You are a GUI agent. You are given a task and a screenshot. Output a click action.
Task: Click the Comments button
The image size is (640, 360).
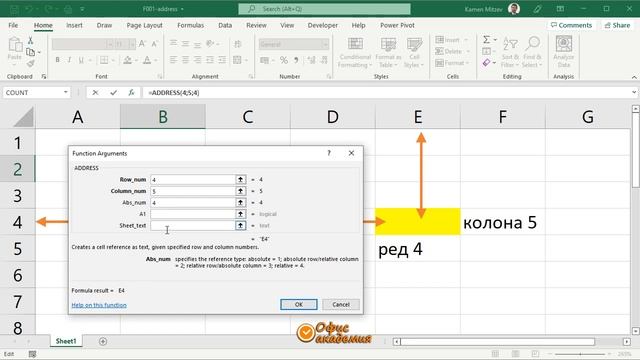tap(571, 25)
